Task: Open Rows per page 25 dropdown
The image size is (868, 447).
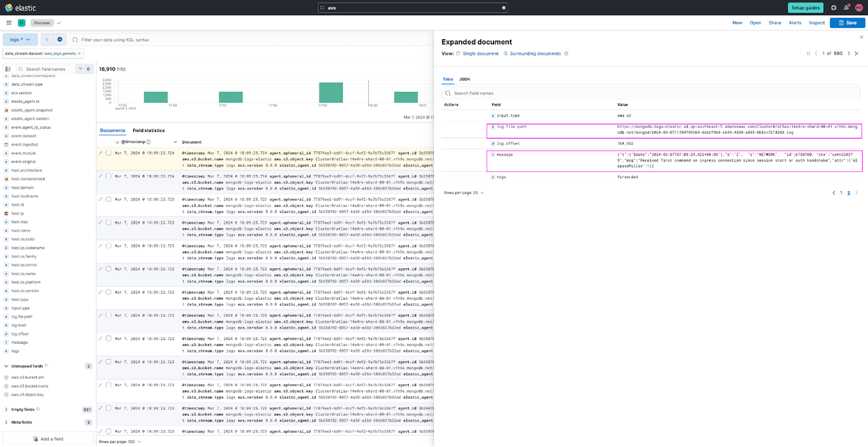Action: 464,192
